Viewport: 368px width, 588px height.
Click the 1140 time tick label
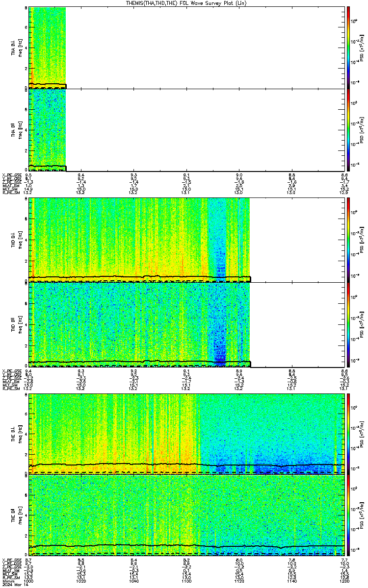tap(291, 581)
